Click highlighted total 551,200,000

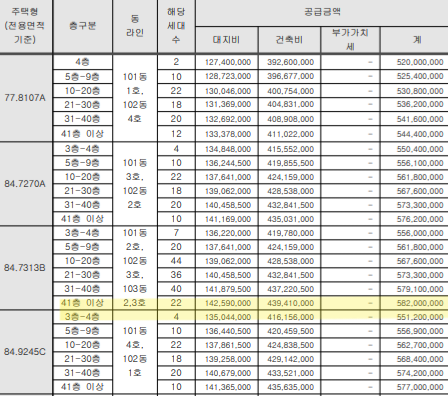(x=420, y=317)
